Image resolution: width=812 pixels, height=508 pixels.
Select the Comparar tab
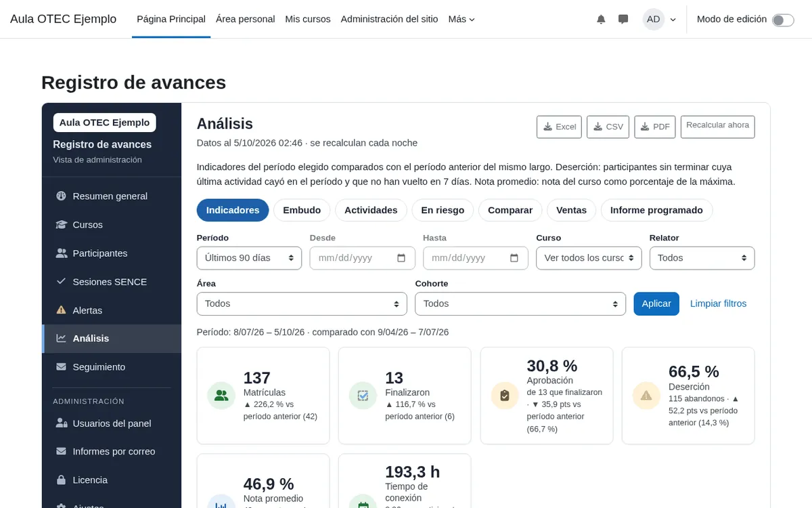pyautogui.click(x=510, y=210)
